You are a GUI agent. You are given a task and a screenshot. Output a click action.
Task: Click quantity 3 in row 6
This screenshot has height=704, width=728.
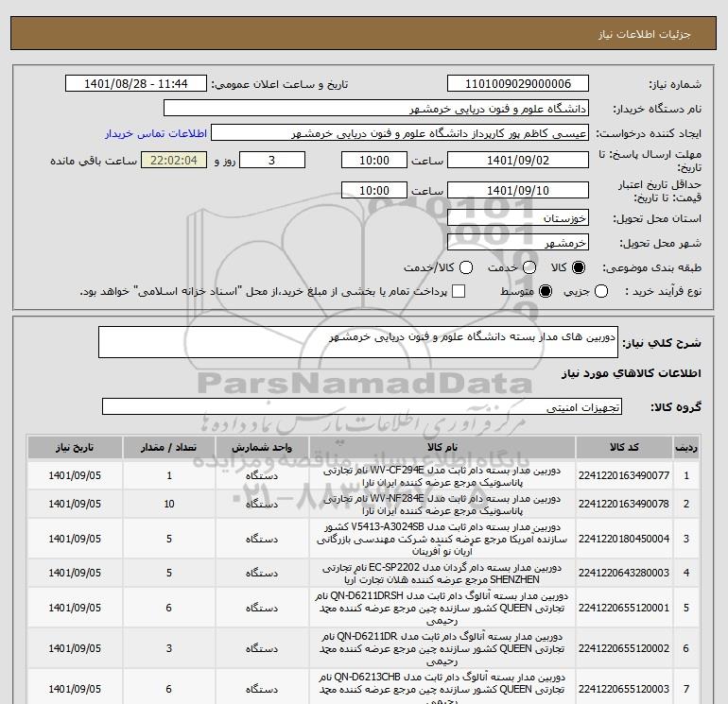pyautogui.click(x=169, y=648)
